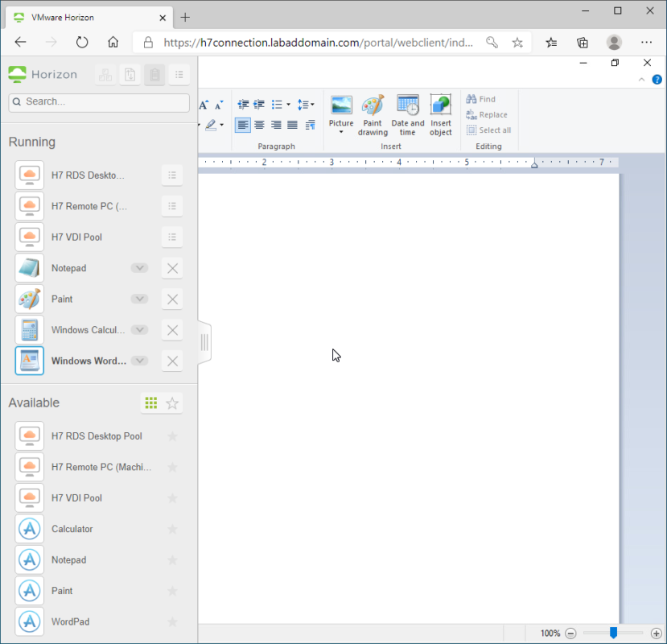Open the Windows Calculator session dropdown
The height and width of the screenshot is (644, 667).
[x=140, y=329]
